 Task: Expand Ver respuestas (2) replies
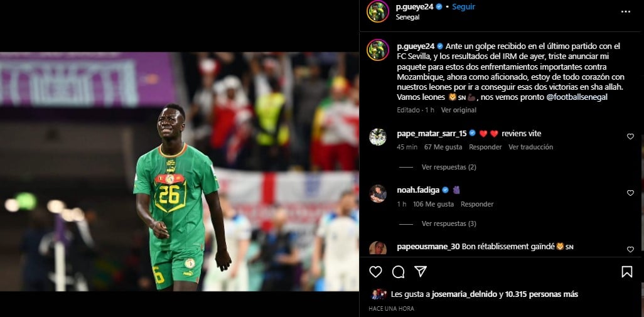tap(449, 167)
